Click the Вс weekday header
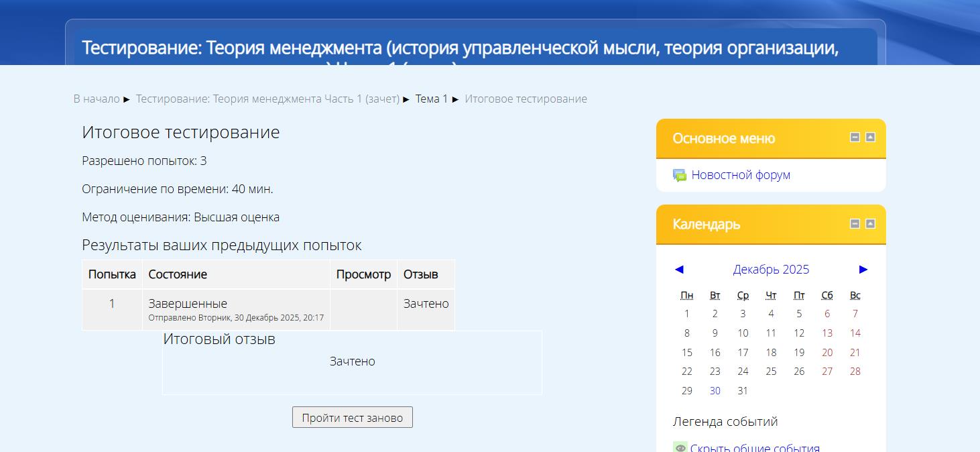Viewport: 980px width, 452px height. pos(855,295)
